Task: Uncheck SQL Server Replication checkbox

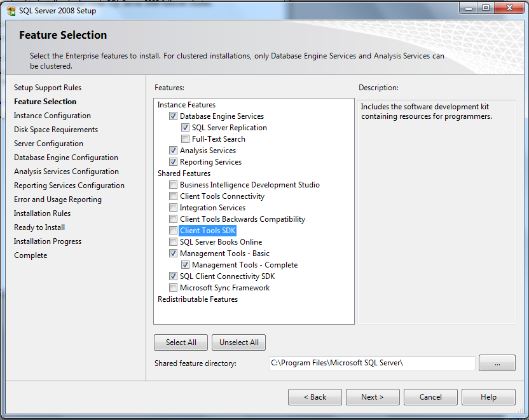Action: point(185,128)
